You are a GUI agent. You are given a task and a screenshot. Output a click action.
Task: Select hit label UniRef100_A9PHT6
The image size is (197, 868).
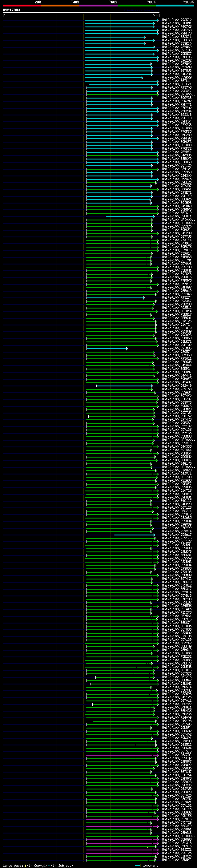click(x=177, y=277)
